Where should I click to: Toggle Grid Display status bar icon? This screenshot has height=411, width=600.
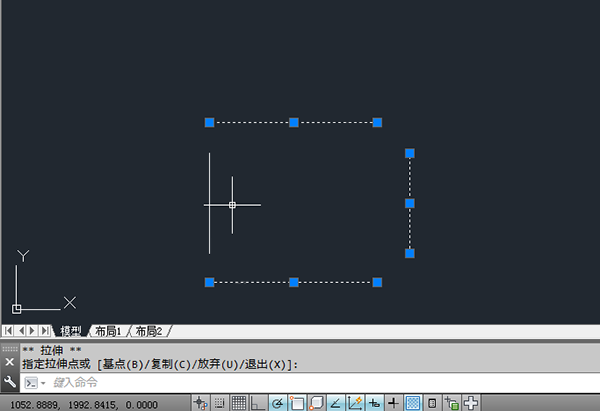tap(239, 403)
